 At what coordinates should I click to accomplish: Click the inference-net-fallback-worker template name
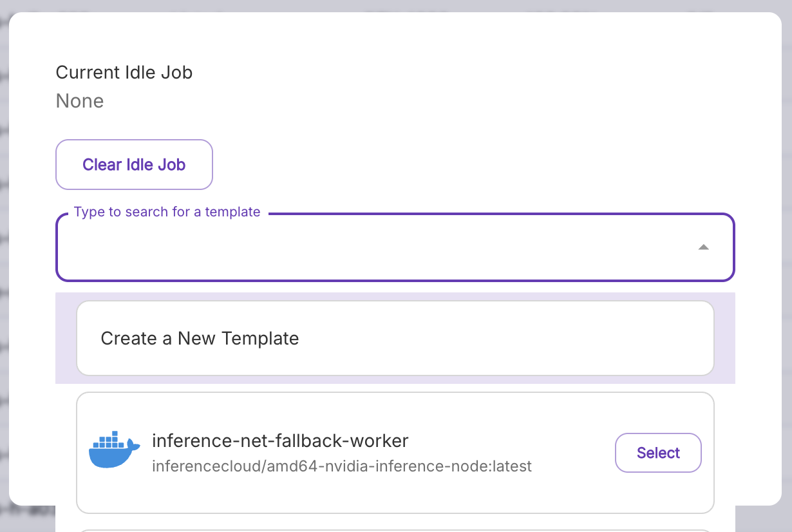(280, 441)
